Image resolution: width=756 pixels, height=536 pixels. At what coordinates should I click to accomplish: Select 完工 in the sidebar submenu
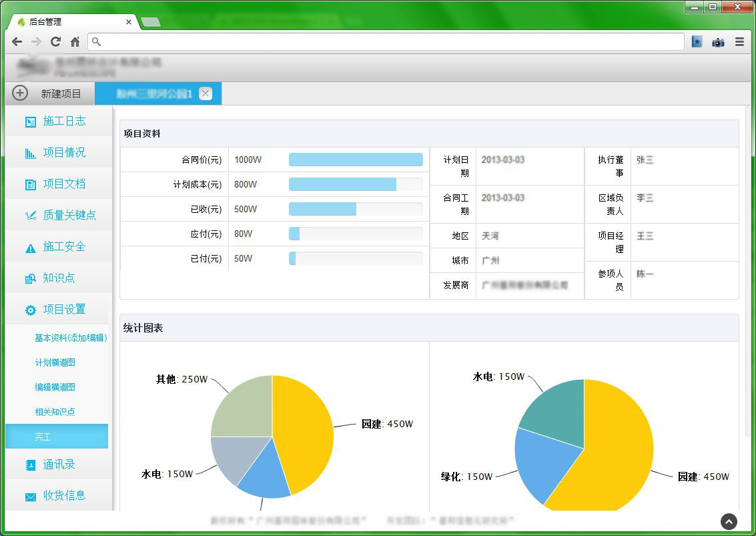click(43, 437)
